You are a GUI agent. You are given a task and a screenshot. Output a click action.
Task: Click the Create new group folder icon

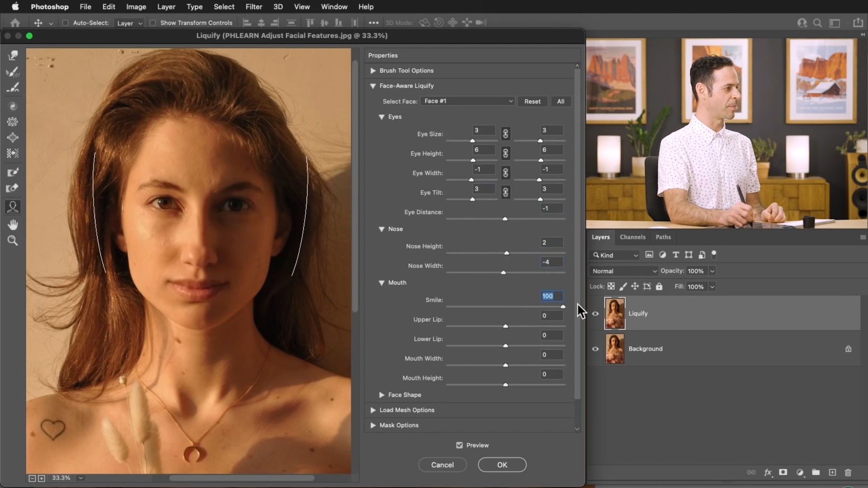[x=816, y=472]
